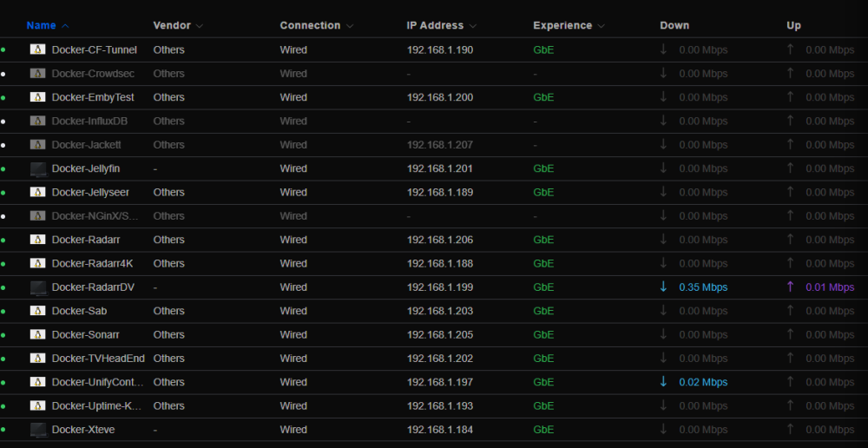The width and height of the screenshot is (868, 448).
Task: Open the Vendor column filter dropdown
Action: tap(200, 25)
